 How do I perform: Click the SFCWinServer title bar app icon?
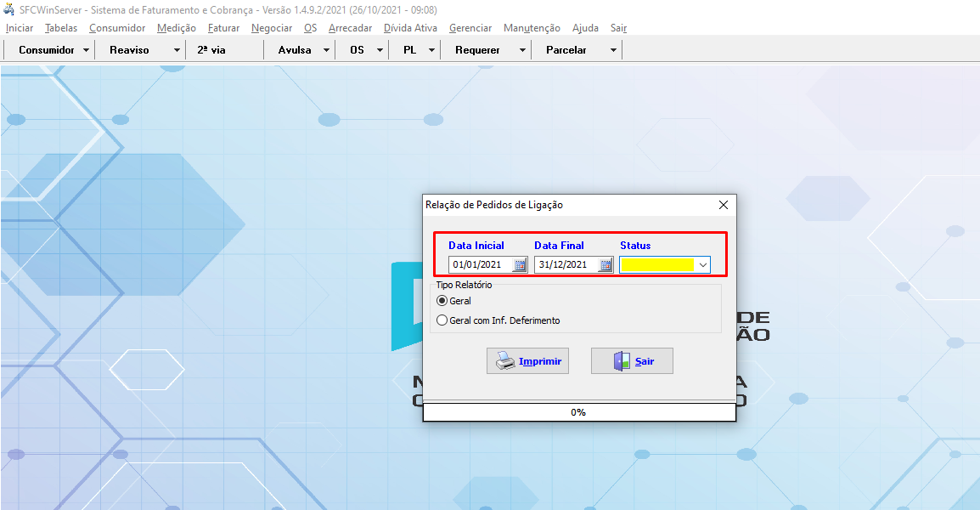9,10
